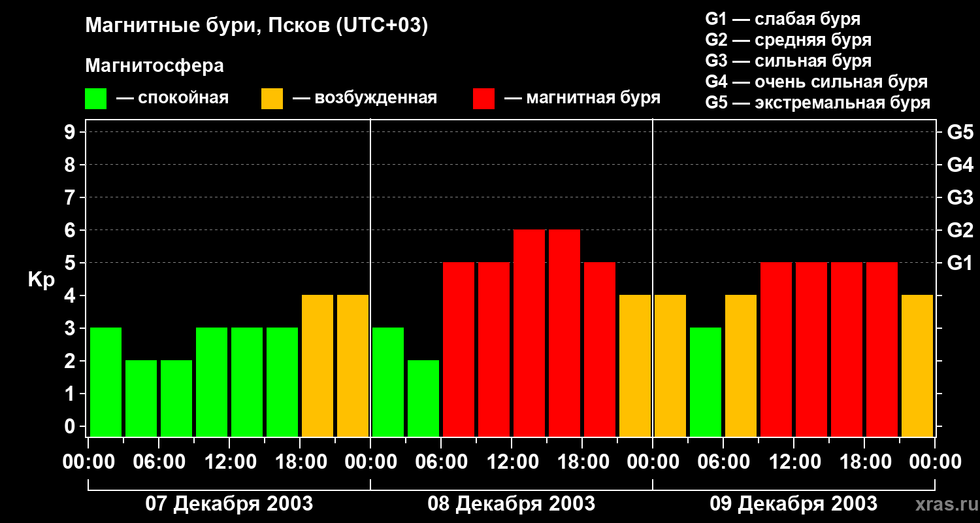Click the orange Kp 4 bar at 06:00–09:00, 09 Декабря
980x523 pixels.
pos(741,365)
